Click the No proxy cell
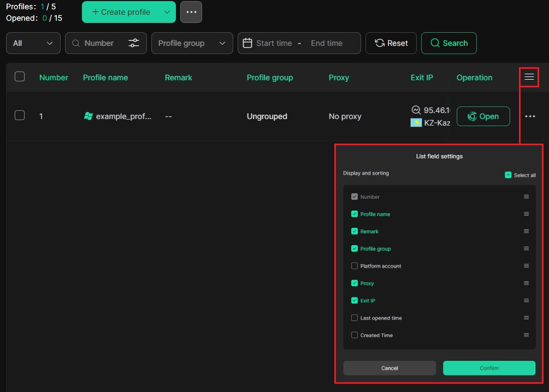 pos(345,116)
